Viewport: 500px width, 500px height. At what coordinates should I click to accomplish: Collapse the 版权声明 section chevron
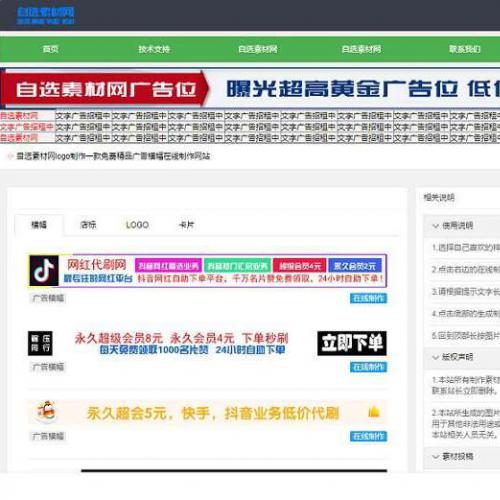click(x=435, y=357)
